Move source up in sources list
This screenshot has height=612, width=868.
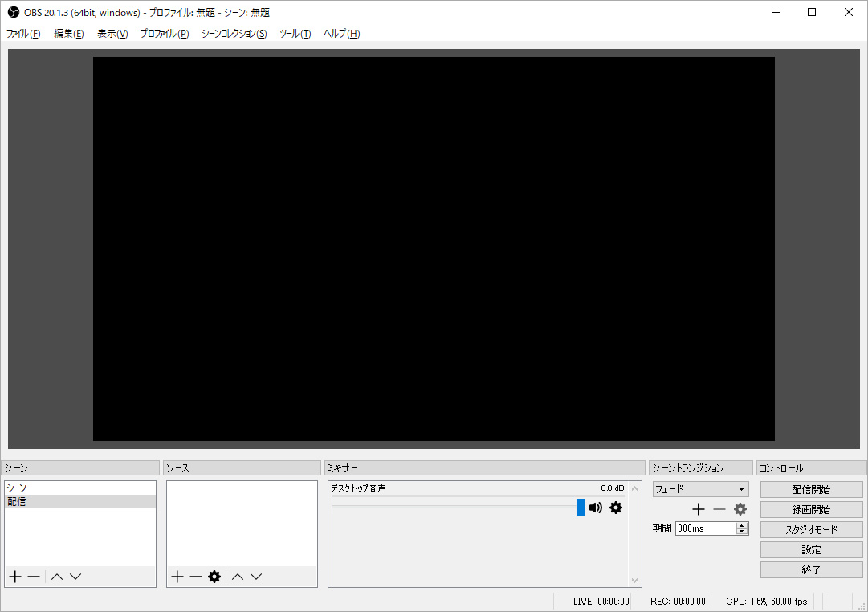[238, 577]
